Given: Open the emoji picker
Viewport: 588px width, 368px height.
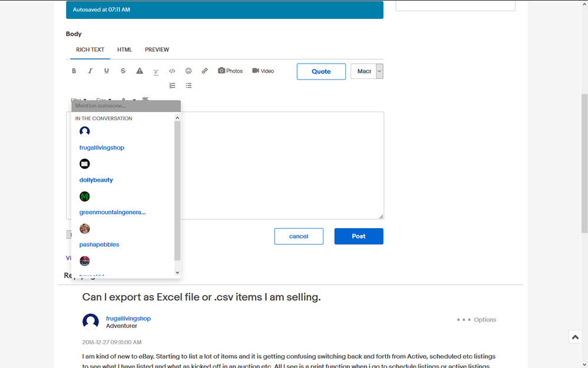Looking at the screenshot, I should (x=189, y=71).
